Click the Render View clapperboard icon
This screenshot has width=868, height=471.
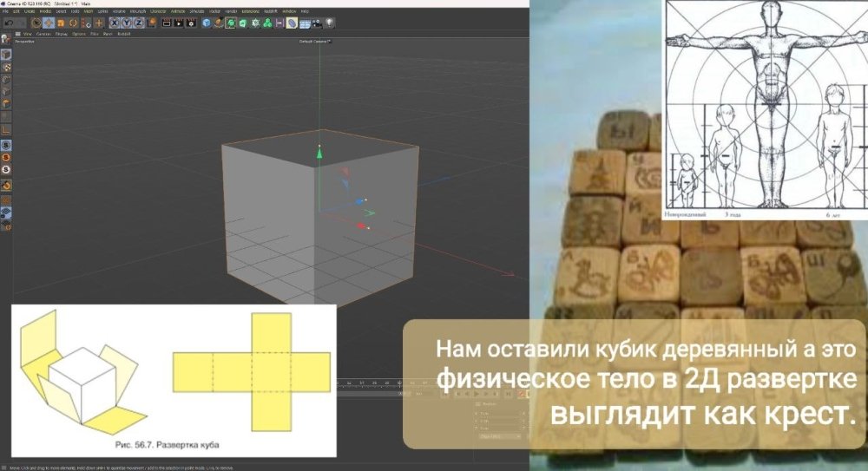point(167,23)
